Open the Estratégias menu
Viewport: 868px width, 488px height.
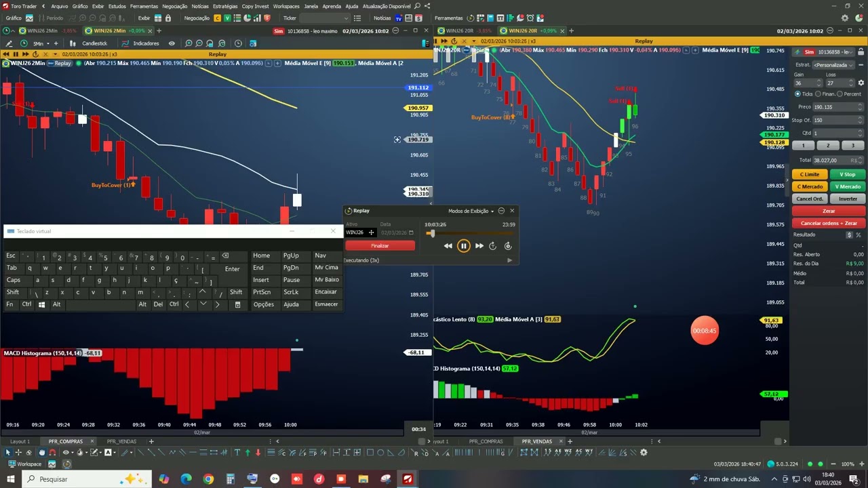(x=225, y=6)
